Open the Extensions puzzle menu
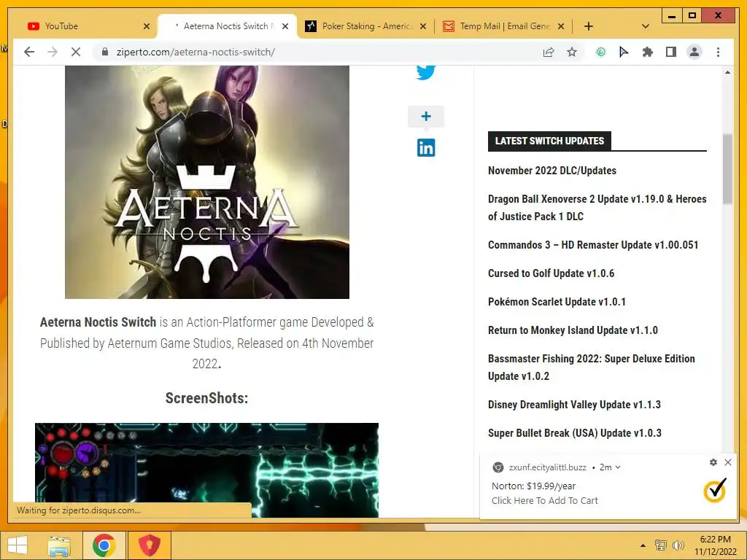This screenshot has width=747, height=560. click(x=648, y=52)
